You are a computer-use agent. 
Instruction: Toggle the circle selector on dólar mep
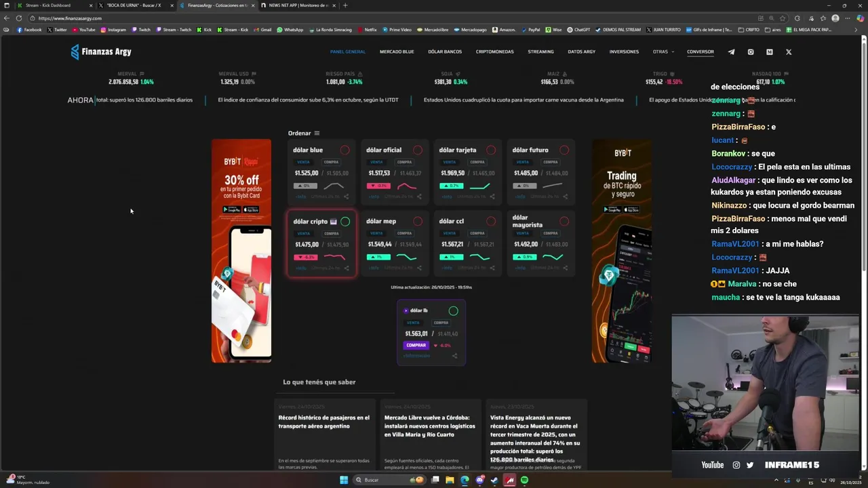click(x=418, y=221)
